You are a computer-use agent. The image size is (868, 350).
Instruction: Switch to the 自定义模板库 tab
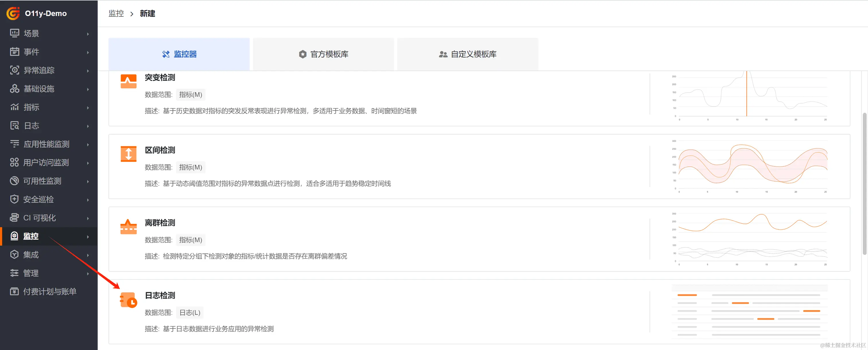[x=468, y=54]
